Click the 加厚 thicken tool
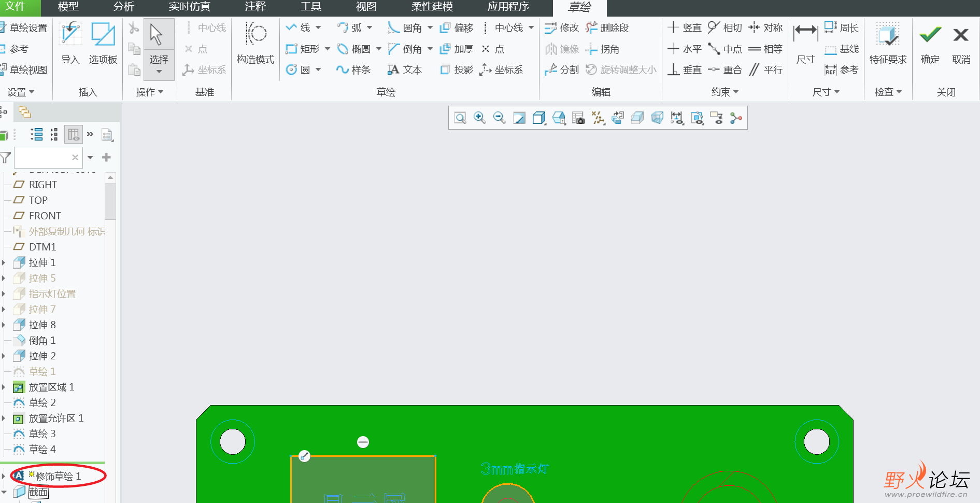Viewport: 980px width, 503px height. (x=457, y=49)
